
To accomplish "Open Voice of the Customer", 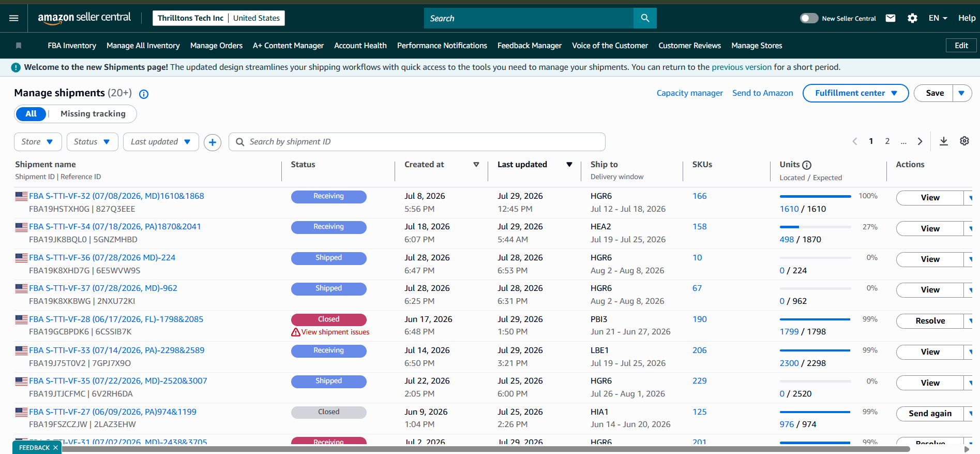I will click(x=610, y=46).
